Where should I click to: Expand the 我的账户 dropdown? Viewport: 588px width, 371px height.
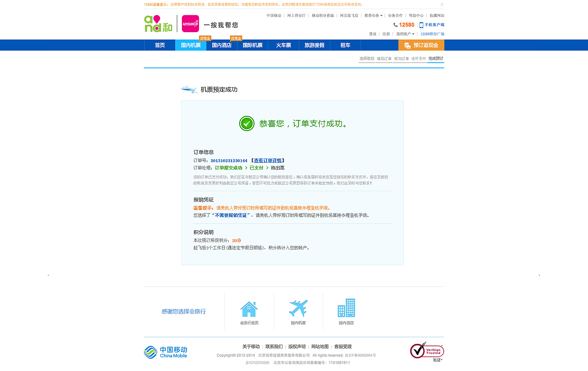click(x=406, y=34)
